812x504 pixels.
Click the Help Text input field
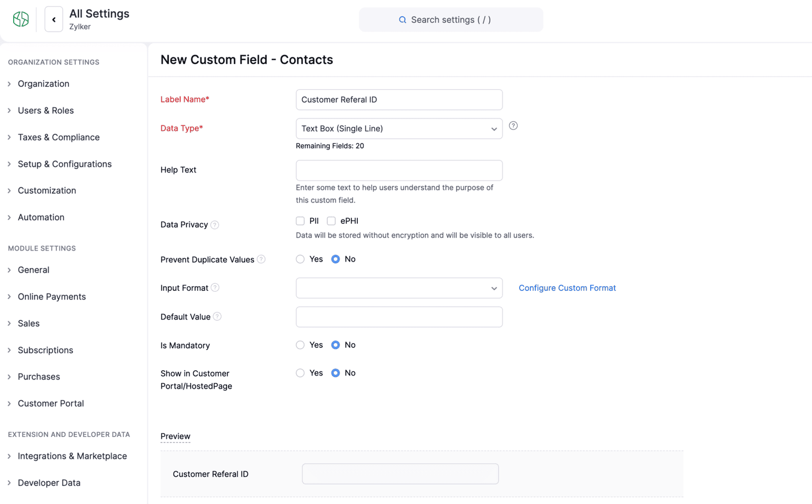click(x=399, y=171)
